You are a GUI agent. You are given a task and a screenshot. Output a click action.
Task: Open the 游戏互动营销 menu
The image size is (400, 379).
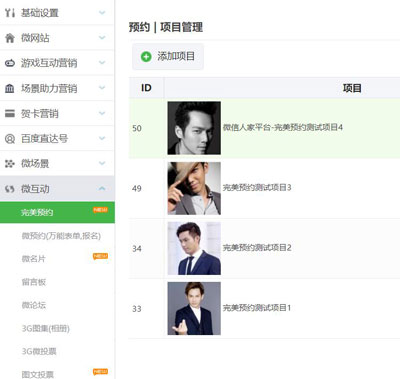coord(57,63)
